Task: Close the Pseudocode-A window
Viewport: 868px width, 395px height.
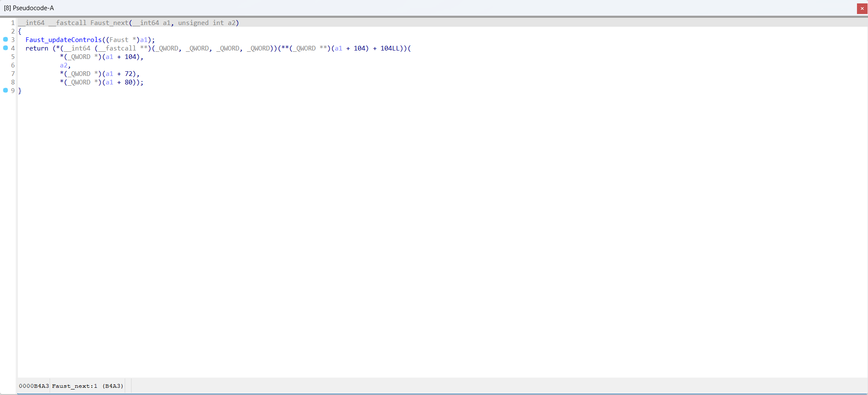Action: [862, 8]
